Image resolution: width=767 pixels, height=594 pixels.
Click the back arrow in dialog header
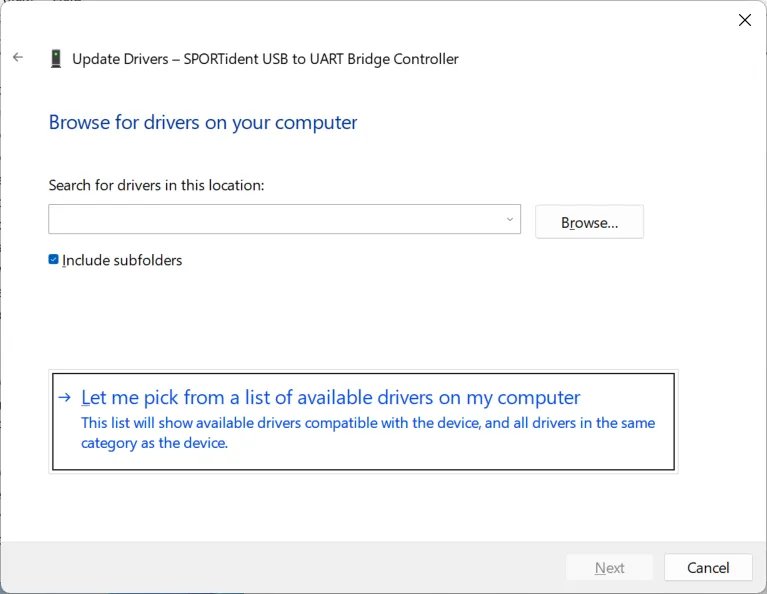[x=18, y=58]
